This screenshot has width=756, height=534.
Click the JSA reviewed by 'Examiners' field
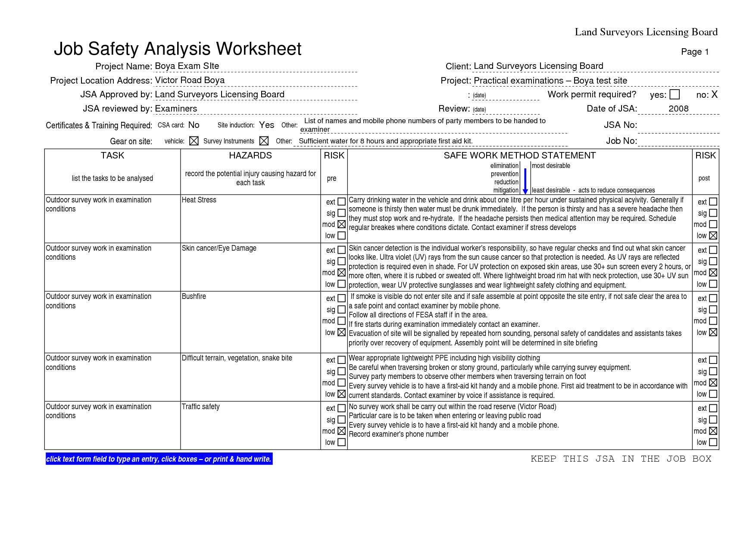(256, 109)
